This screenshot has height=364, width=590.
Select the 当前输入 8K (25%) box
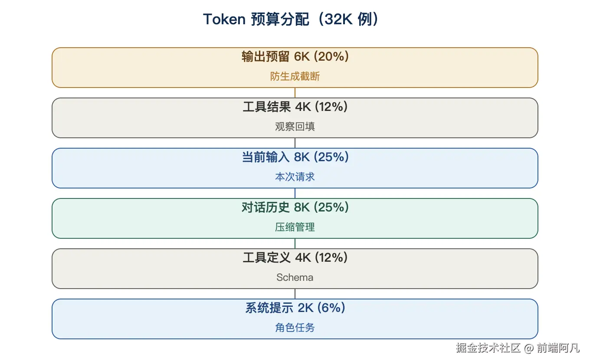(295, 168)
